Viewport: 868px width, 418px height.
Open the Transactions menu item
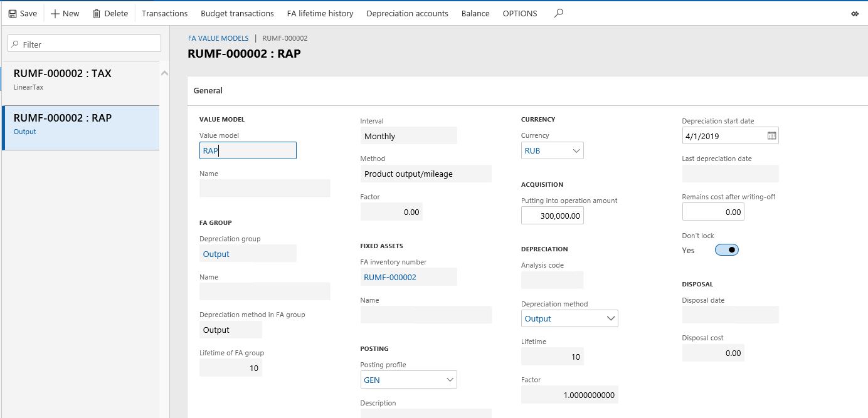click(x=164, y=13)
